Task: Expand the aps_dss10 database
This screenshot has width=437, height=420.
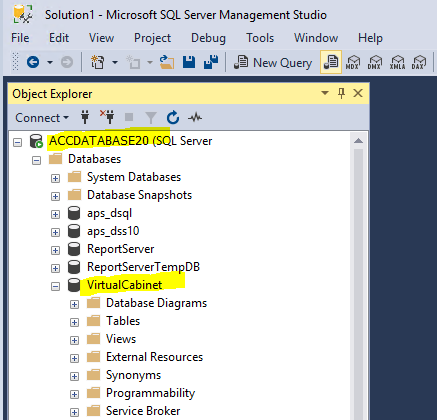Action: coord(55,232)
